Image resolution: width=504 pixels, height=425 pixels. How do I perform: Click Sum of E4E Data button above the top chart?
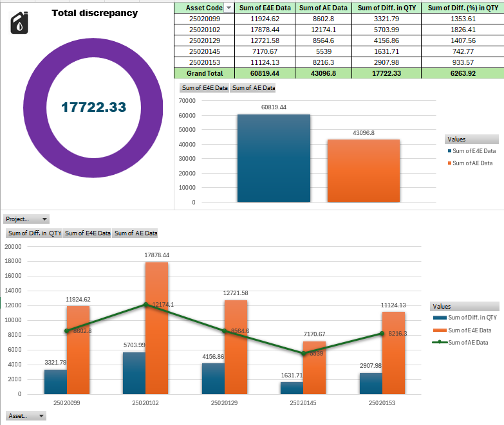(x=205, y=88)
